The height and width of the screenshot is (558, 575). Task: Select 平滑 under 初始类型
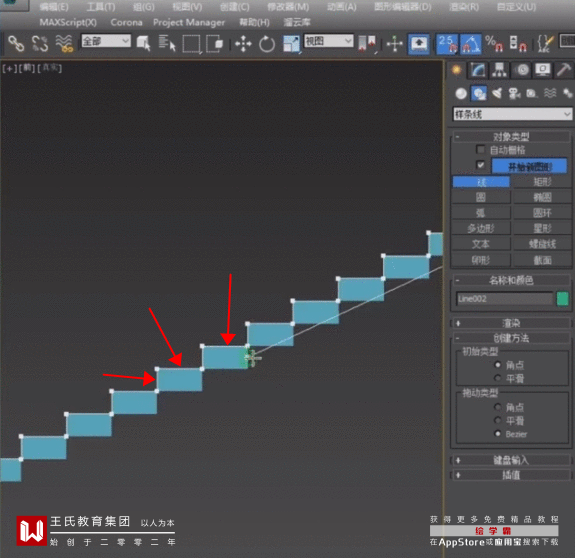point(498,378)
